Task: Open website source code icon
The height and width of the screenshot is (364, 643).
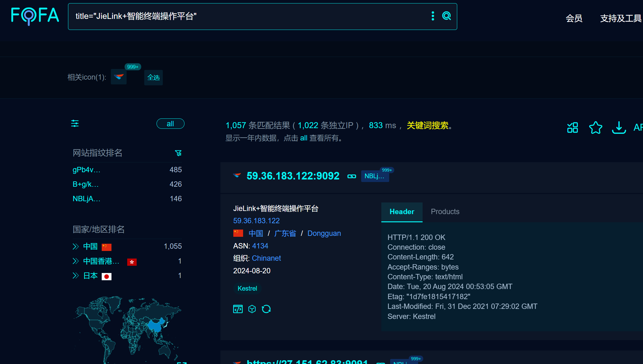Action: pyautogui.click(x=238, y=309)
